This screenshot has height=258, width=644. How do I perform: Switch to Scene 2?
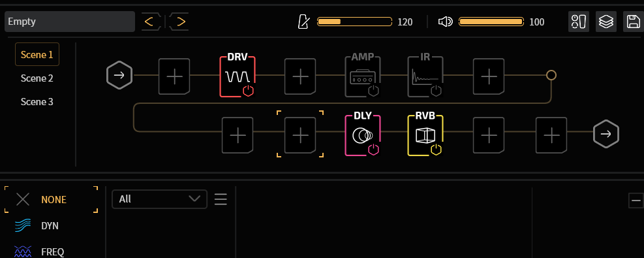click(x=37, y=78)
